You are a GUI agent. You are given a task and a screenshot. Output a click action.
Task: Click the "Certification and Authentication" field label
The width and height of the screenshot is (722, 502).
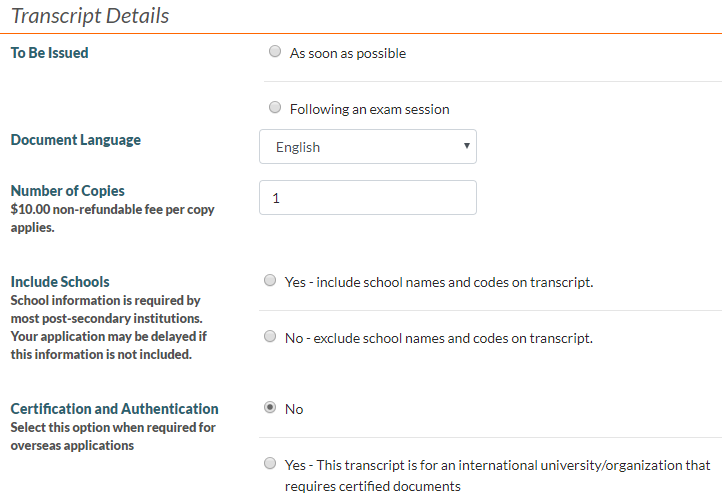[x=114, y=408]
